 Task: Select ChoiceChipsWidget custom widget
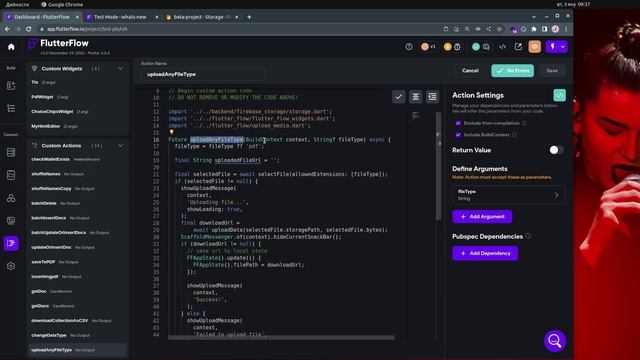(x=78, y=111)
